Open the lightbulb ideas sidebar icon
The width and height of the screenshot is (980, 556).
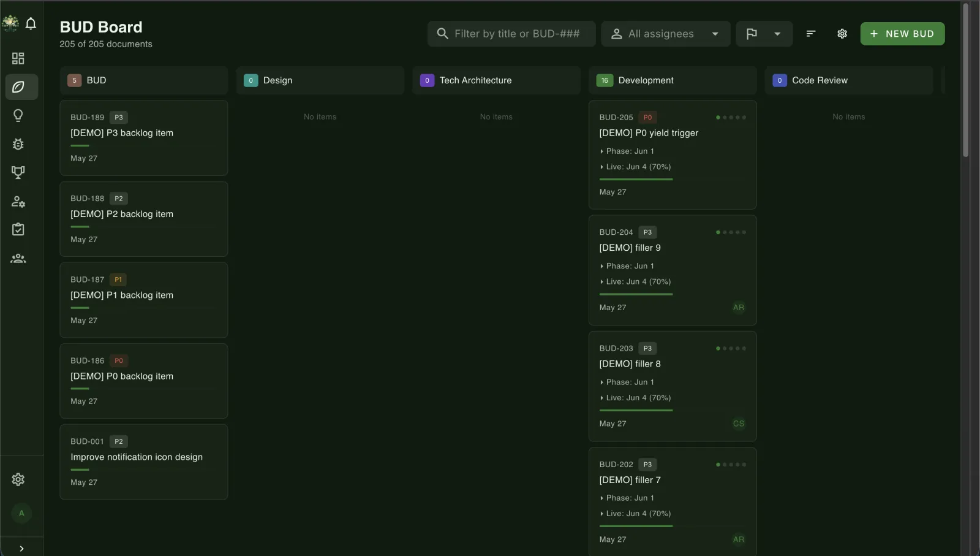coord(18,116)
